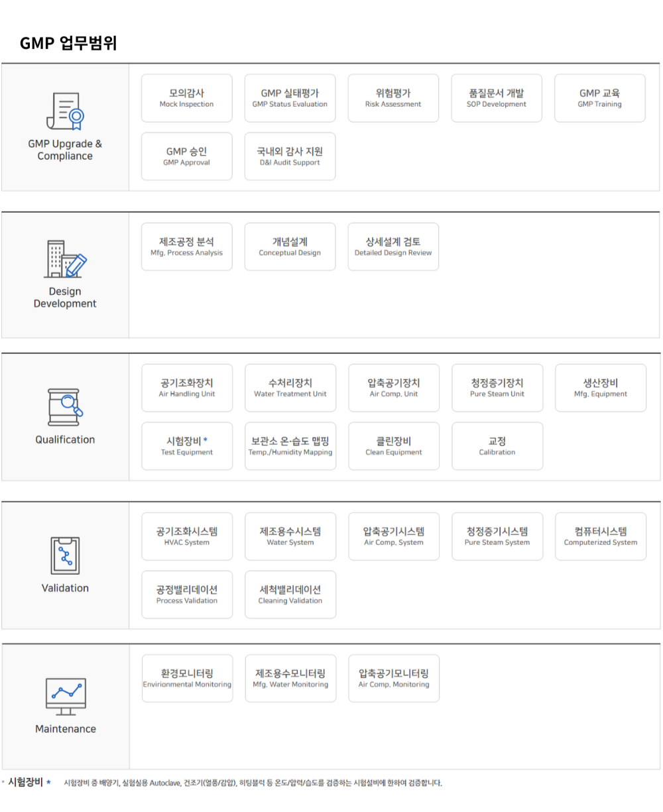
Task: Click the Validation clipboard icon
Action: coord(65,555)
